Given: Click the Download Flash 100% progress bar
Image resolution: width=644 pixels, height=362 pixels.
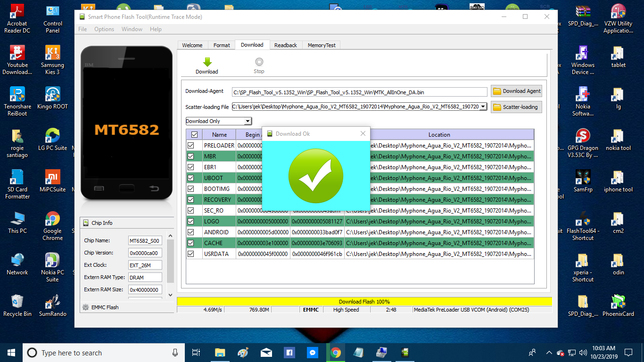Looking at the screenshot, I should [364, 302].
